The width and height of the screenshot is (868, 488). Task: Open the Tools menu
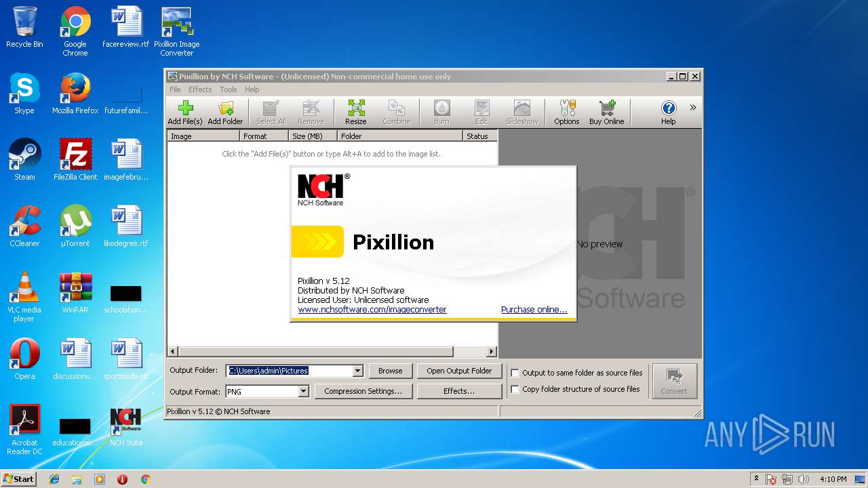click(x=229, y=89)
